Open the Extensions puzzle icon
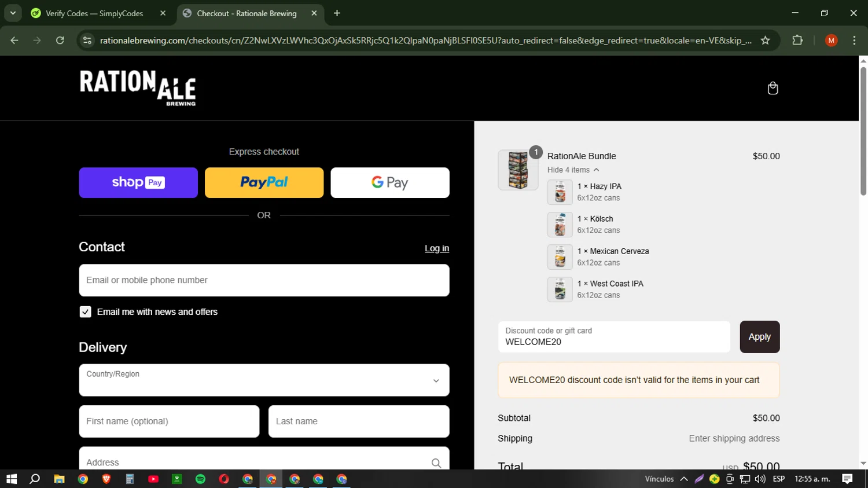Screen dimensions: 868x488 [x=797, y=41]
